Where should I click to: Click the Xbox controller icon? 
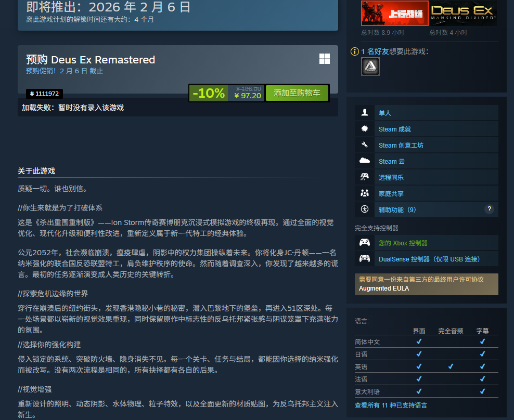click(x=365, y=242)
